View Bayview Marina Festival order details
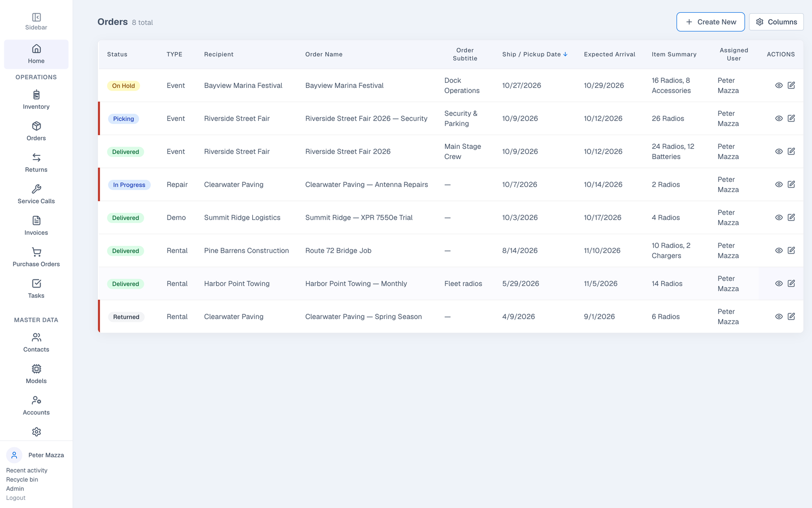812x508 pixels. pos(779,85)
